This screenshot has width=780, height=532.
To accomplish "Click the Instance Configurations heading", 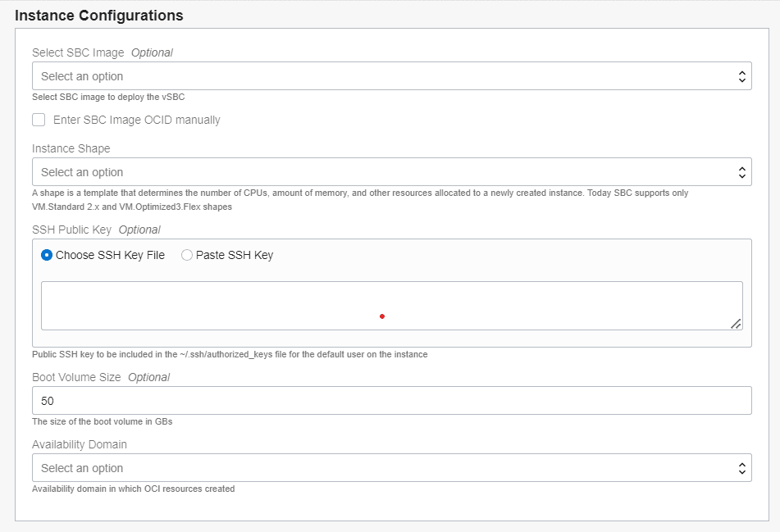I will (x=99, y=15).
